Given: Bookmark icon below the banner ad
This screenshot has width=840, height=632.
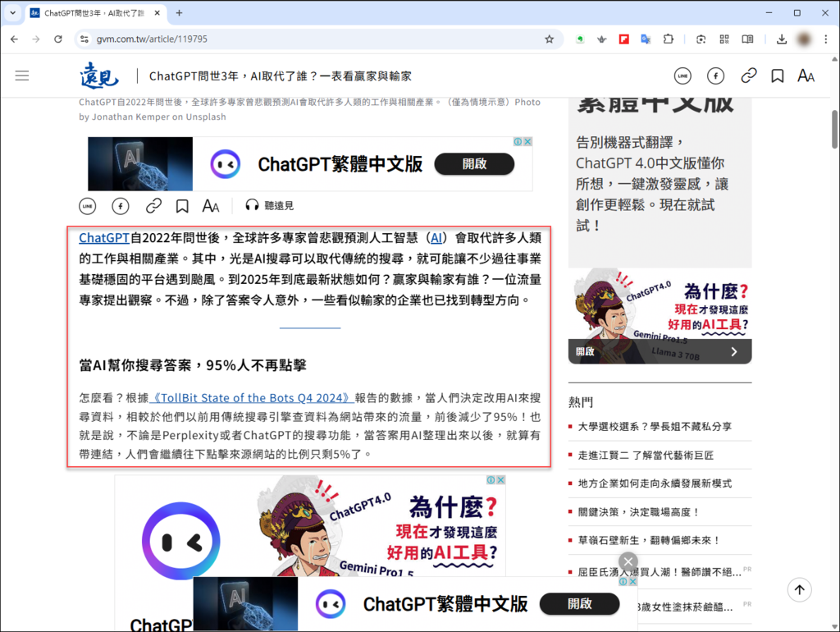Looking at the screenshot, I should pos(182,206).
